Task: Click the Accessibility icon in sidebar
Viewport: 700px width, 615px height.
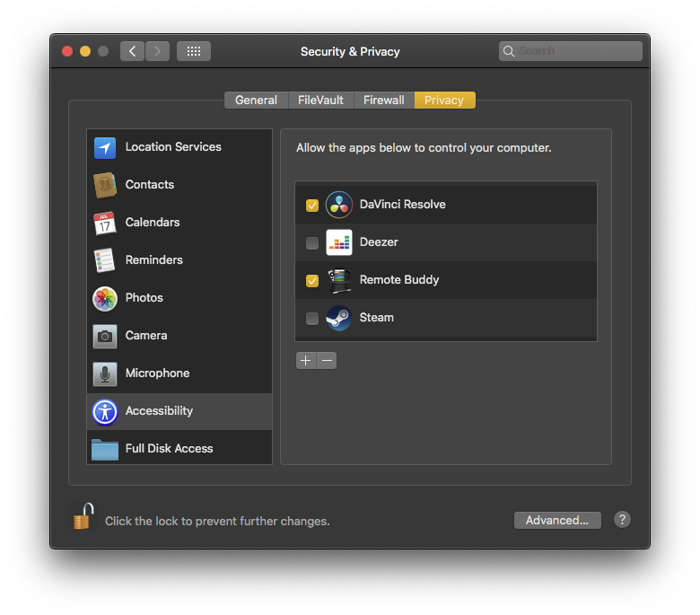Action: pyautogui.click(x=105, y=411)
